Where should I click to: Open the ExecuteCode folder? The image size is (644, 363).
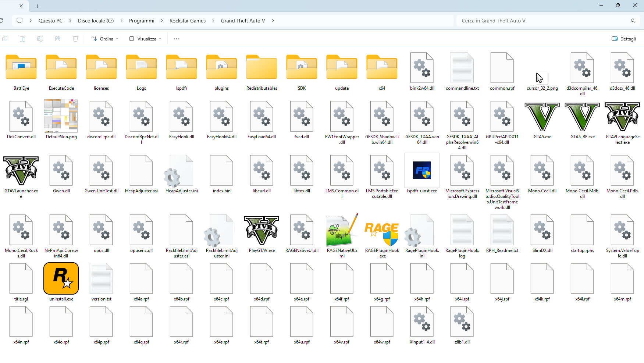pyautogui.click(x=61, y=67)
